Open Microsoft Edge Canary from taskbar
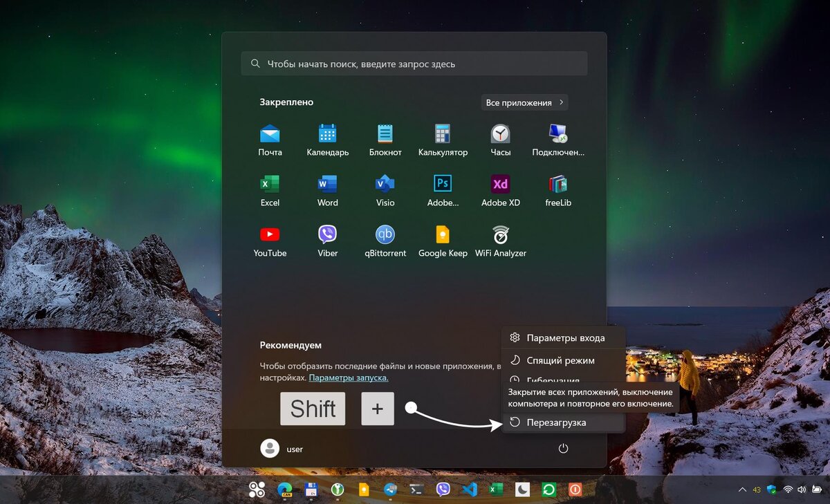Viewport: 830px width, 504px height. pos(284,489)
